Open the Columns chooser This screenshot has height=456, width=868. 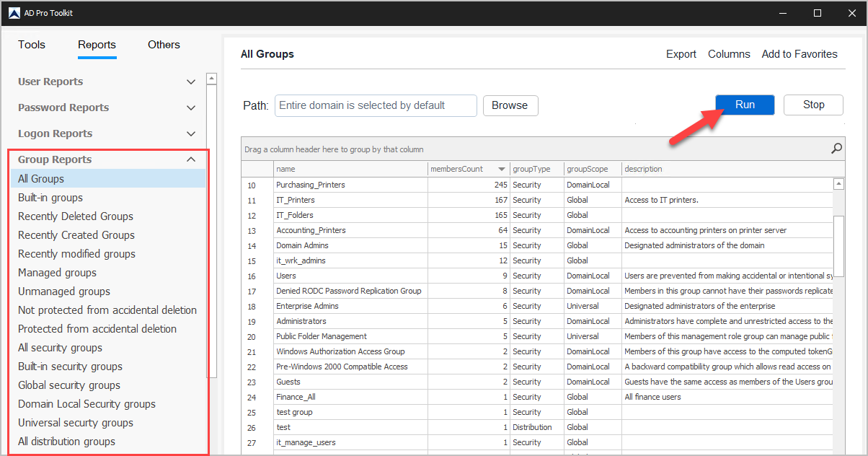pos(729,54)
